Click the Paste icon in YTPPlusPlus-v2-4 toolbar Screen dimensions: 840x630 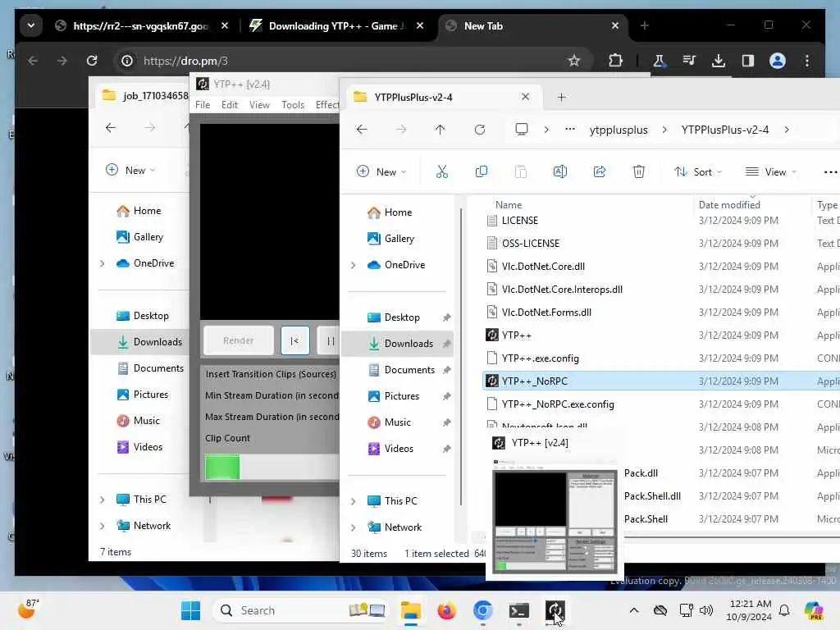(521, 171)
